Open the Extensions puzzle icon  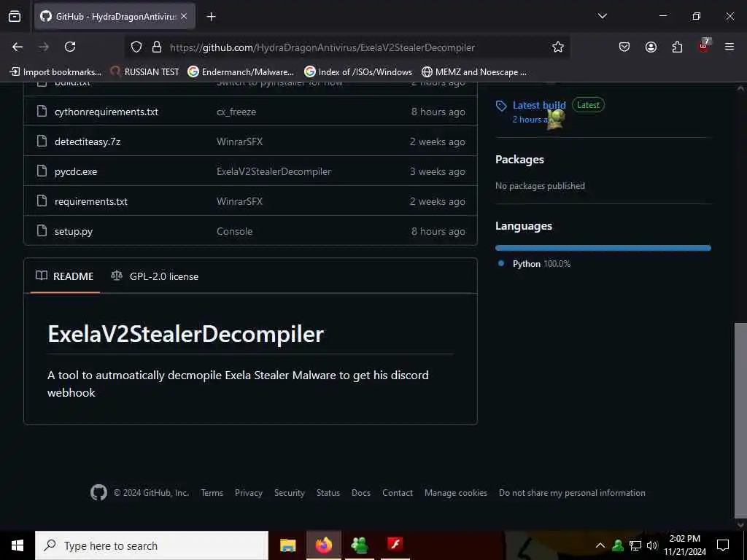(677, 47)
